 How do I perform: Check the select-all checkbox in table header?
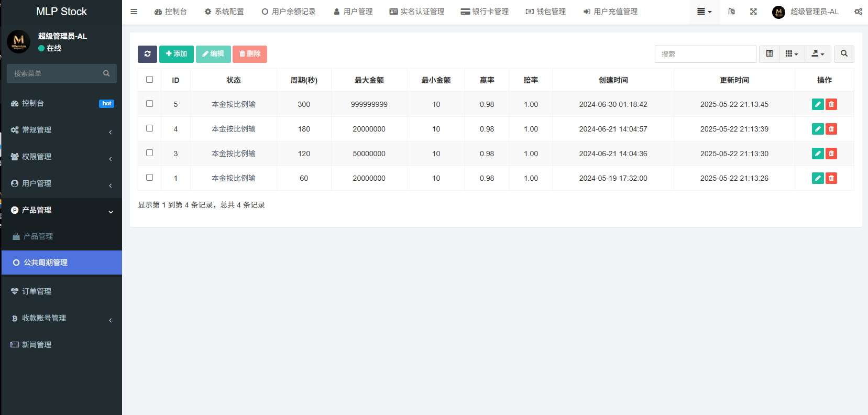pos(149,80)
